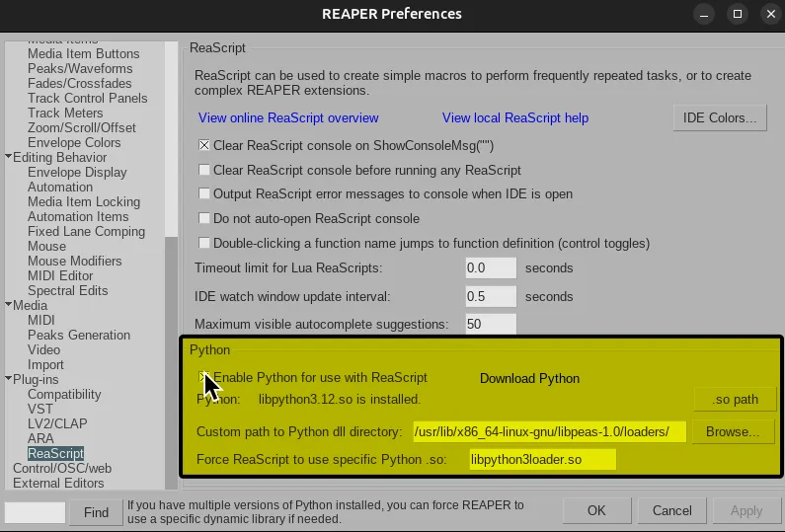785x532 pixels.
Task: Toggle Enable Python for use with ReaScript
Action: (203, 377)
